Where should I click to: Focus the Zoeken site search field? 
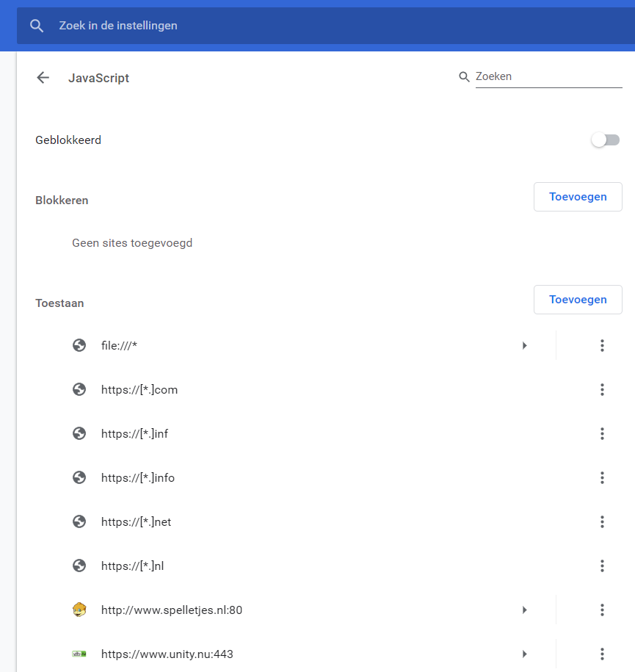click(x=548, y=76)
